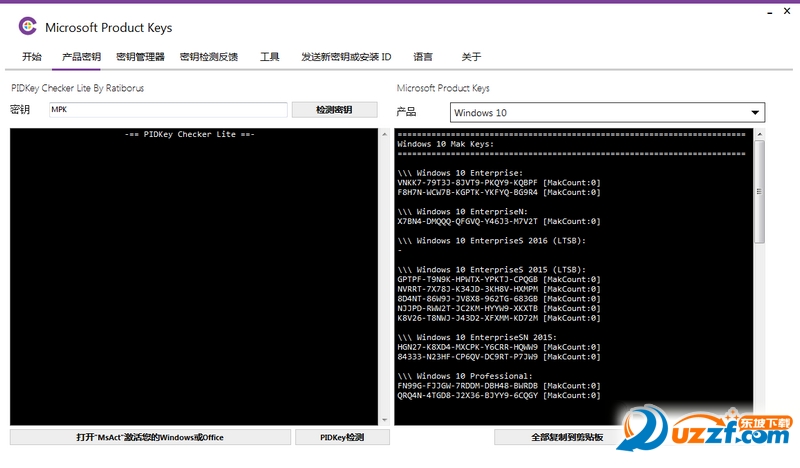Screen dimensions: 800x468
Task: Click the Windows 10 Professional: heading
Action: click(474, 377)
